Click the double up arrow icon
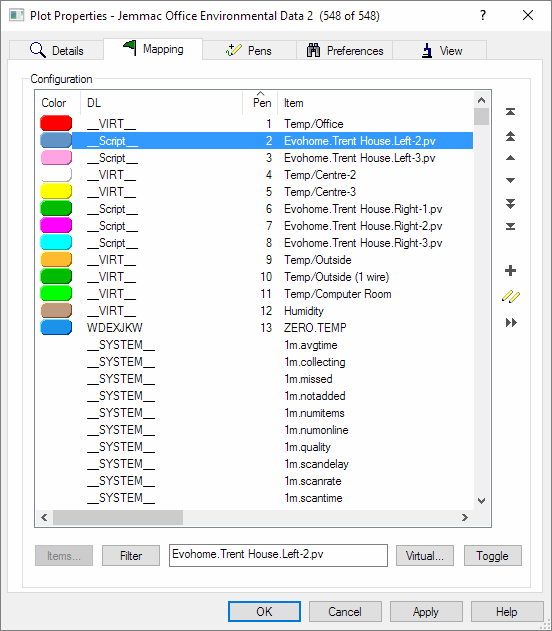This screenshot has width=552, height=631. (x=510, y=136)
